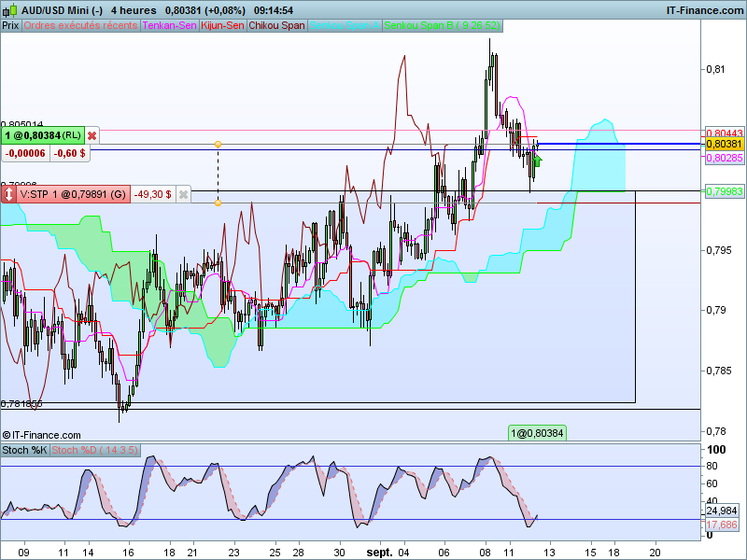This screenshot has height=560, width=747.
Task: Open Stoch %D (14 3 5) indicator label
Action: pyautogui.click(x=95, y=450)
